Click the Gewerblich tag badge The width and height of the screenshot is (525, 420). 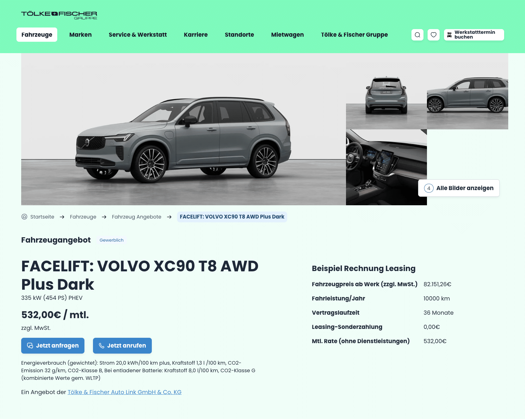(111, 240)
